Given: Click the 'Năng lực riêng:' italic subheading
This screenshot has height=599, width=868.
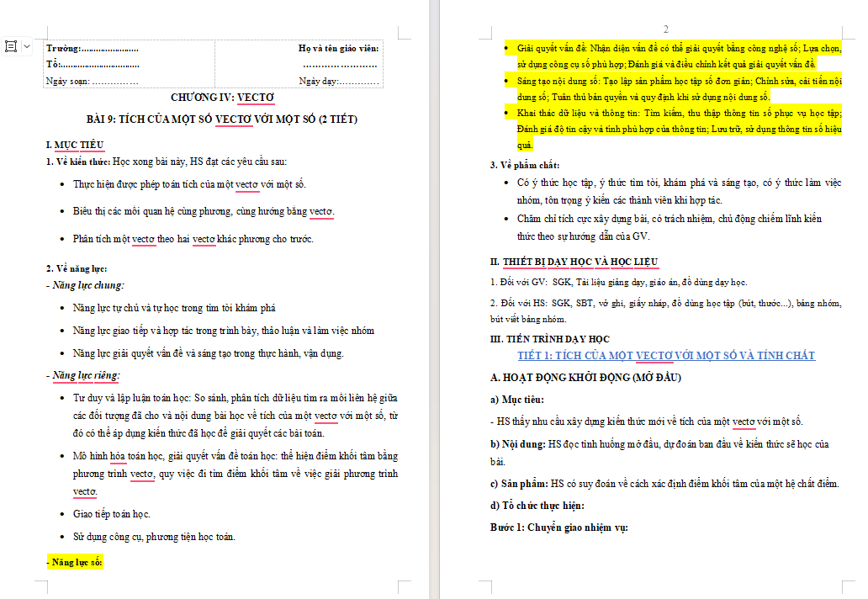Looking at the screenshot, I should (x=83, y=375).
